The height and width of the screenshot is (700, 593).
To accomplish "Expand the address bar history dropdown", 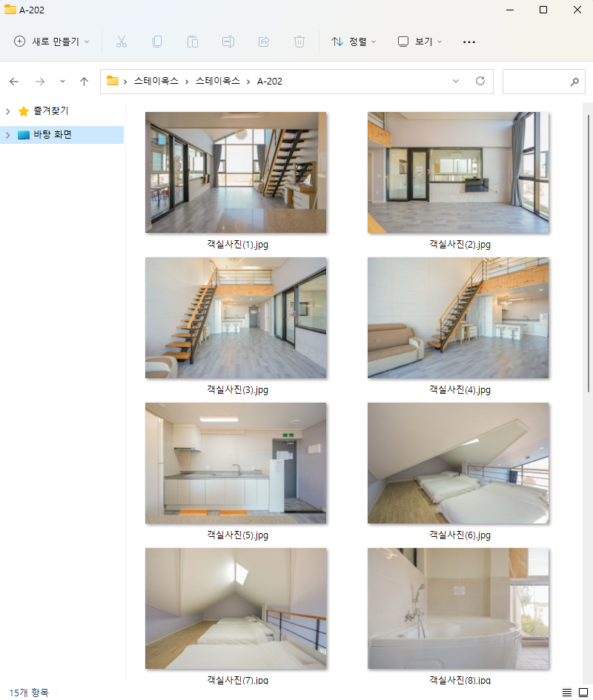I will 456,82.
